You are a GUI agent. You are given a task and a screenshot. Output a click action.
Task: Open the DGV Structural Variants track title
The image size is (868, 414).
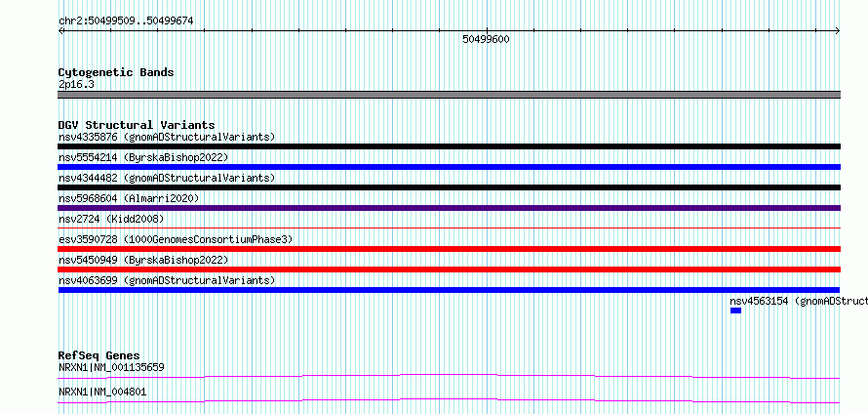pyautogui.click(x=137, y=125)
